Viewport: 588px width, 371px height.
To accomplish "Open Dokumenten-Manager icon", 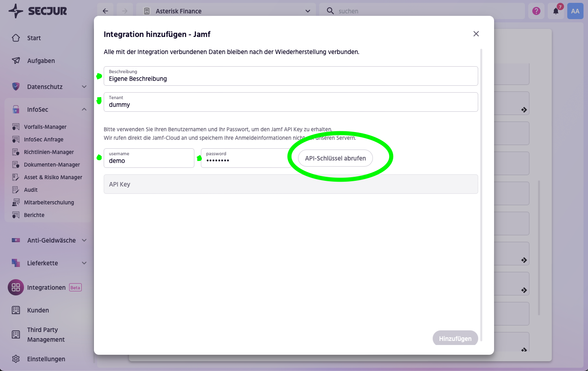I will pyautogui.click(x=16, y=165).
